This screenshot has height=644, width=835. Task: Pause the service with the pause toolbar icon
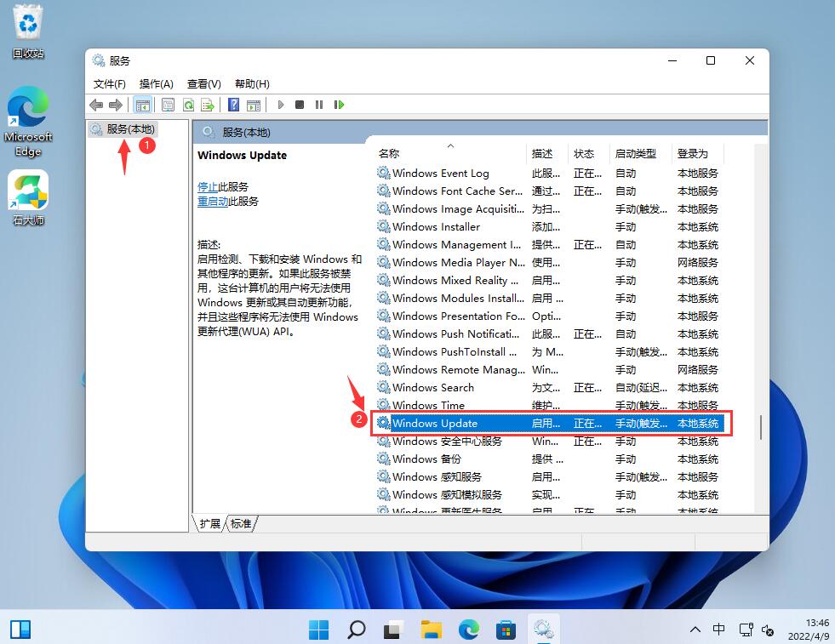pyautogui.click(x=319, y=104)
